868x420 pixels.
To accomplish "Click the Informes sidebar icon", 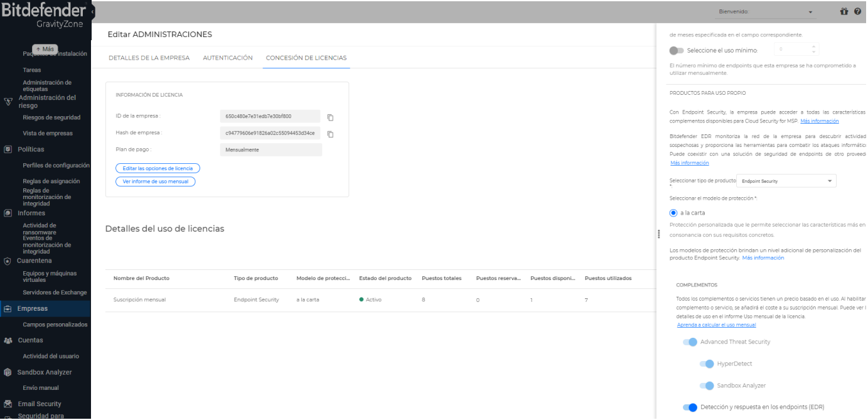I will 8,213.
